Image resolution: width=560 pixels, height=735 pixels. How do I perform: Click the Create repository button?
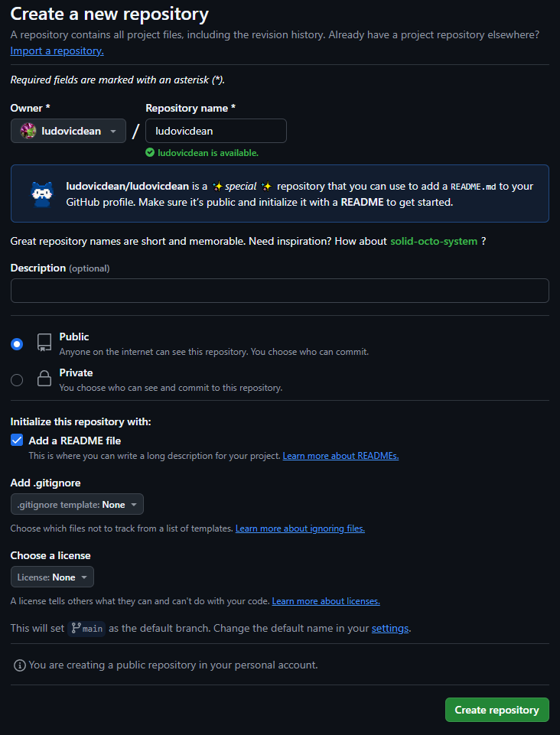click(x=497, y=710)
